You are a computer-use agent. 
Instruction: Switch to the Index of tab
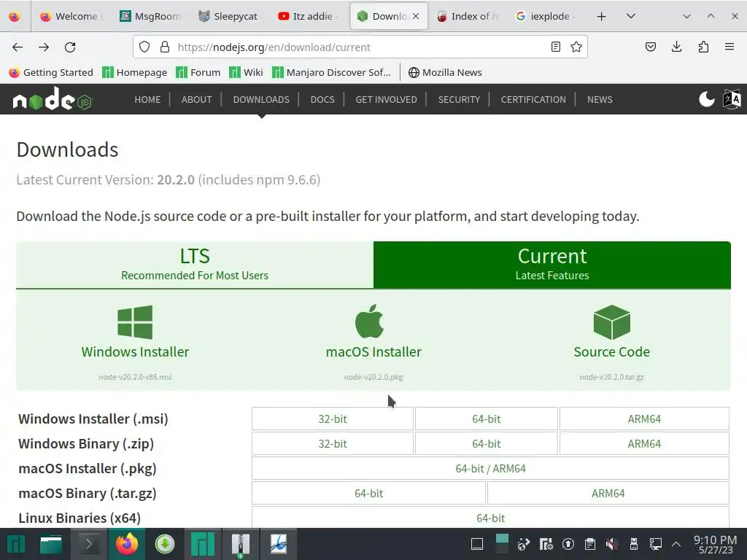(x=468, y=16)
